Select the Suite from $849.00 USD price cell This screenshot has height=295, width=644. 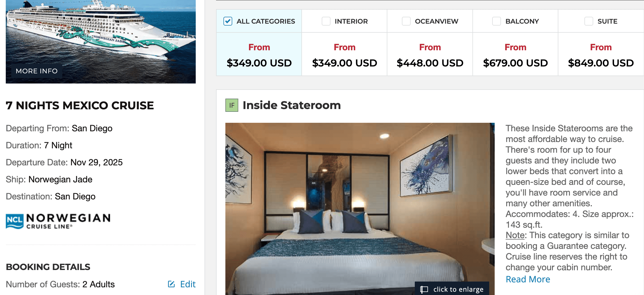[x=601, y=54]
